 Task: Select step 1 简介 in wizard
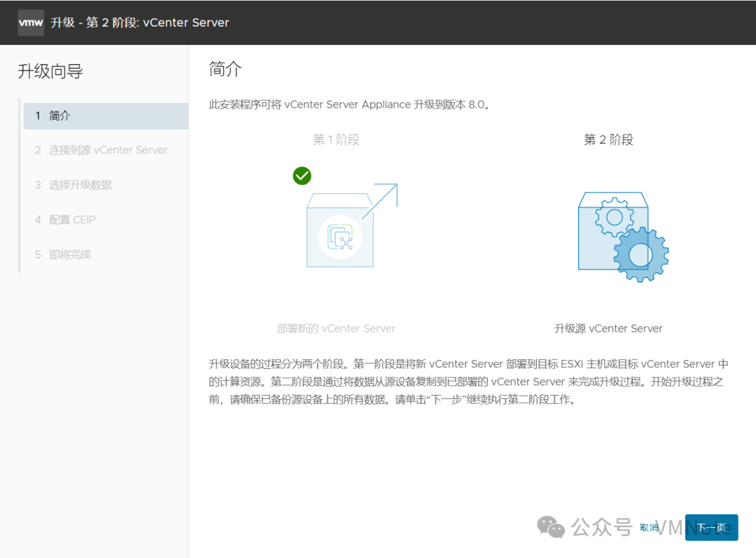106,116
